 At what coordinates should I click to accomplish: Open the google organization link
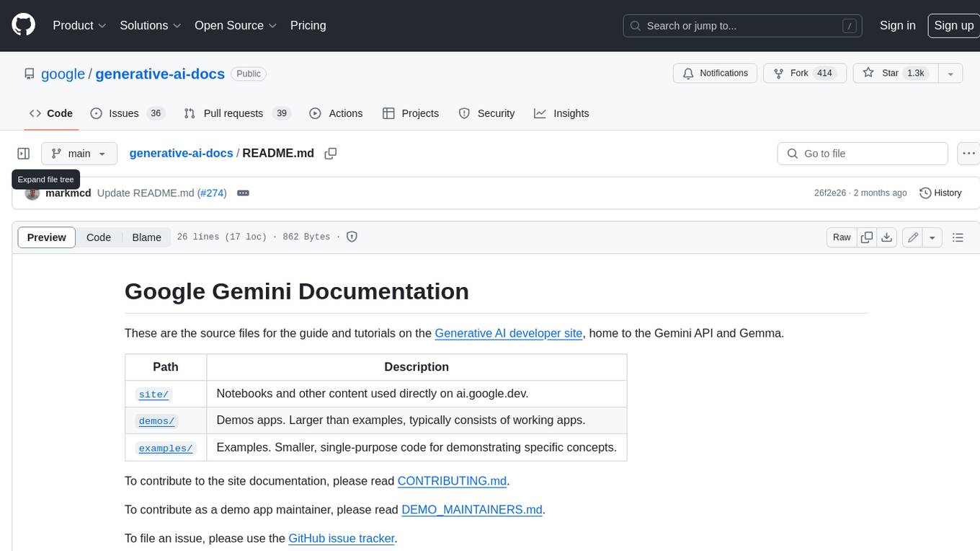(x=63, y=74)
